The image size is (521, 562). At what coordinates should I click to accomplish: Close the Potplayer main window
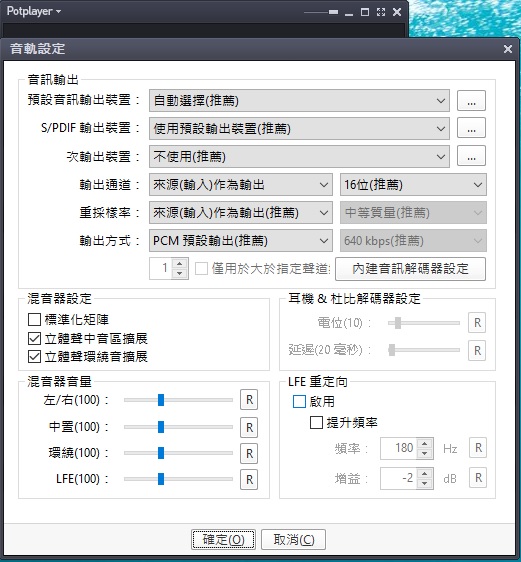[397, 12]
